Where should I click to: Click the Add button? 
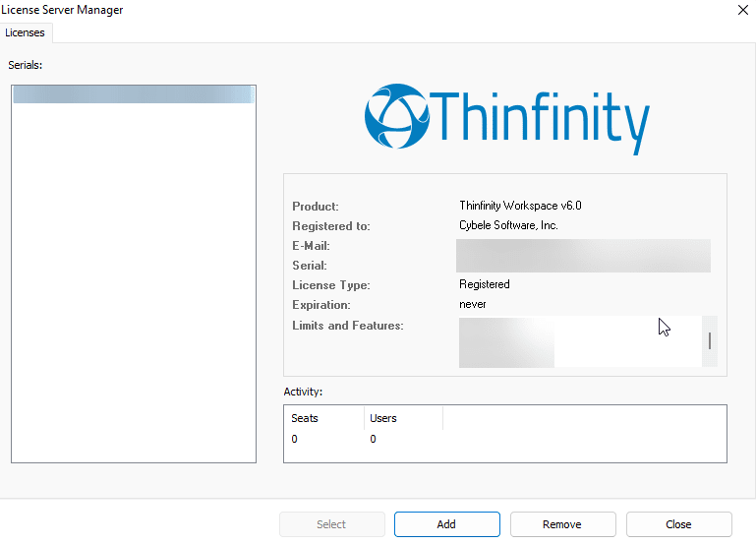tap(447, 524)
